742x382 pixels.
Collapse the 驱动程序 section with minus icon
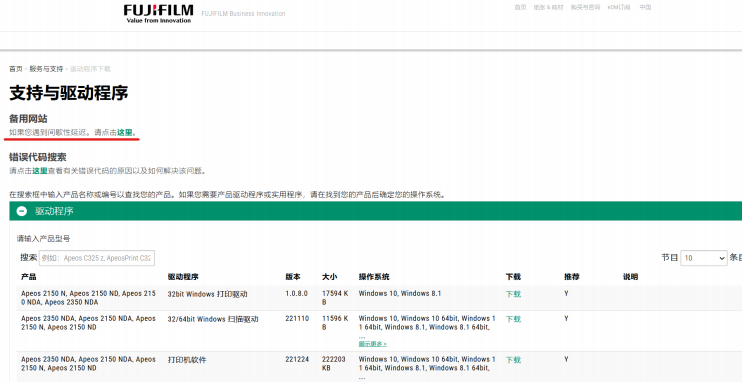click(x=22, y=211)
